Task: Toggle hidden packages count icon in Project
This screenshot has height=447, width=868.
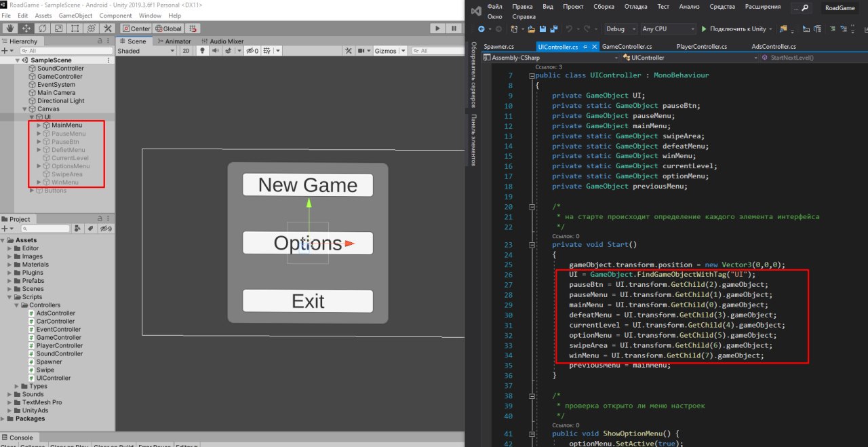Action: coord(106,229)
